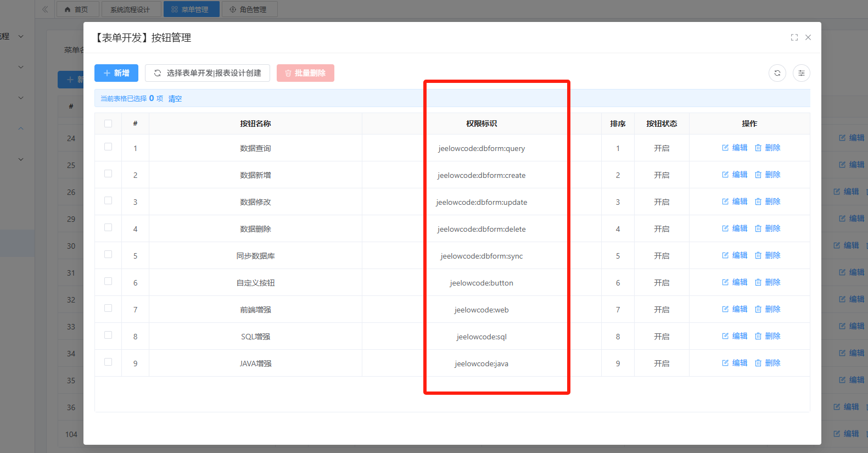This screenshot has height=453, width=868.
Task: Switch to the 菜单管理 tab
Action: (x=191, y=9)
